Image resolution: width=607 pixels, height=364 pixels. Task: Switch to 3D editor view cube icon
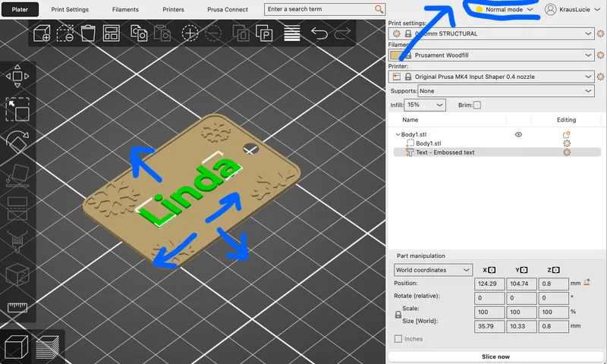click(x=16, y=347)
